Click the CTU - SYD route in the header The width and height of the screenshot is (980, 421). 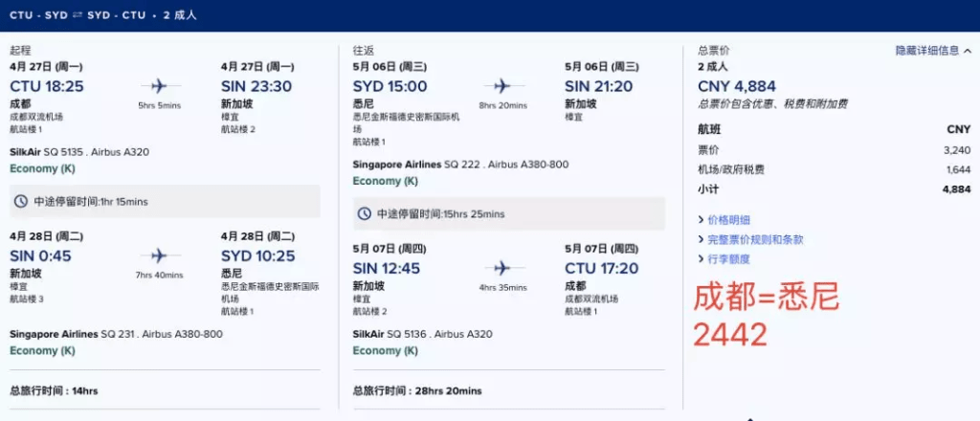pyautogui.click(x=38, y=15)
